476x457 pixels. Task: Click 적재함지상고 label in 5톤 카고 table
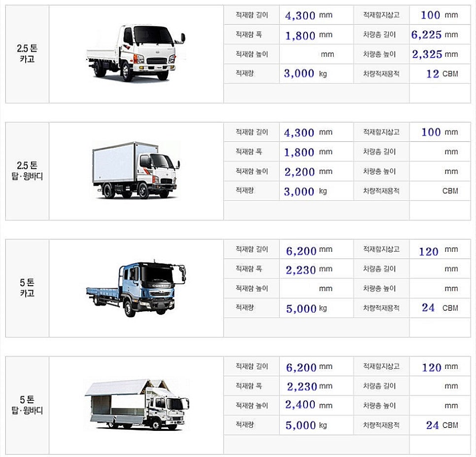pyautogui.click(x=381, y=249)
